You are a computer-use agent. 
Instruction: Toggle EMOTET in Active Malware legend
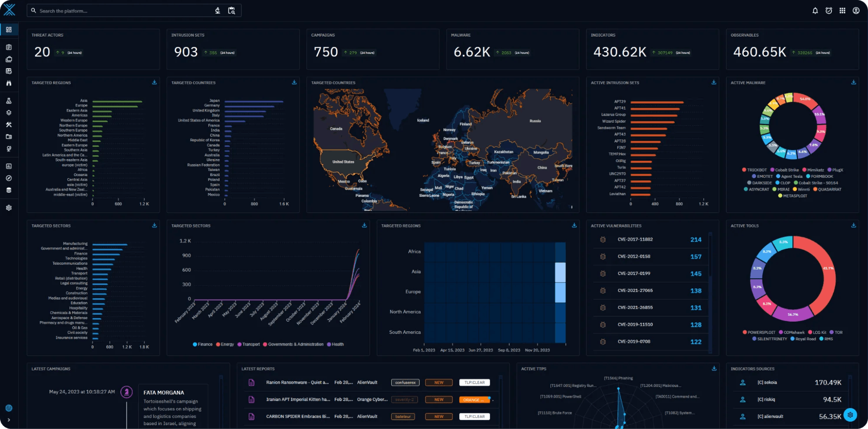pos(762,176)
